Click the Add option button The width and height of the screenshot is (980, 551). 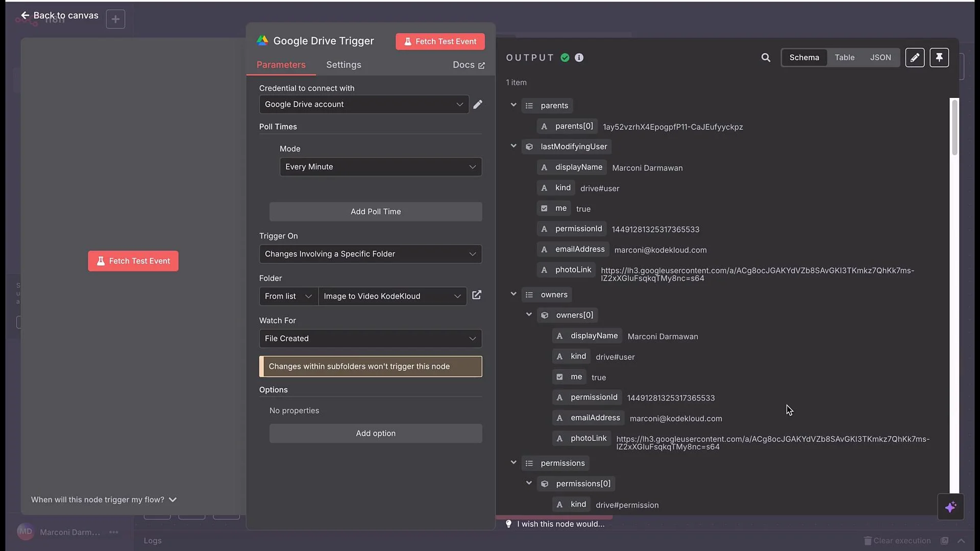tap(376, 434)
